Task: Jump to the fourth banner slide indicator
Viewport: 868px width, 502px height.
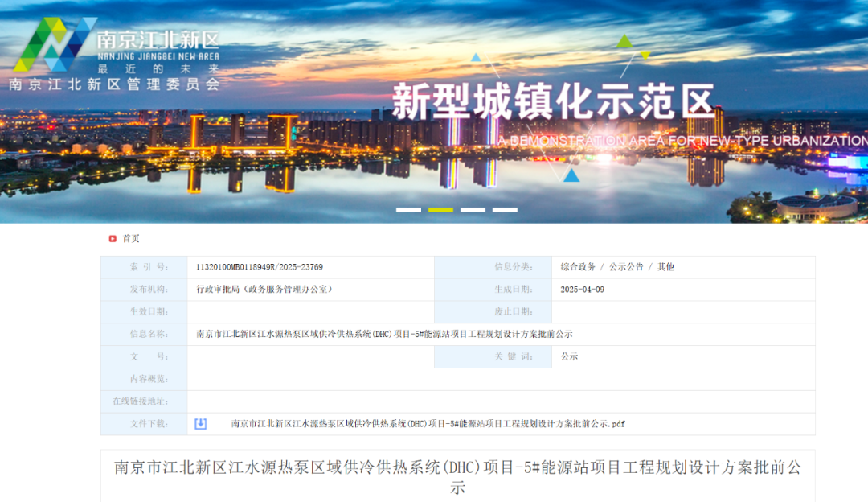Action: pyautogui.click(x=505, y=209)
